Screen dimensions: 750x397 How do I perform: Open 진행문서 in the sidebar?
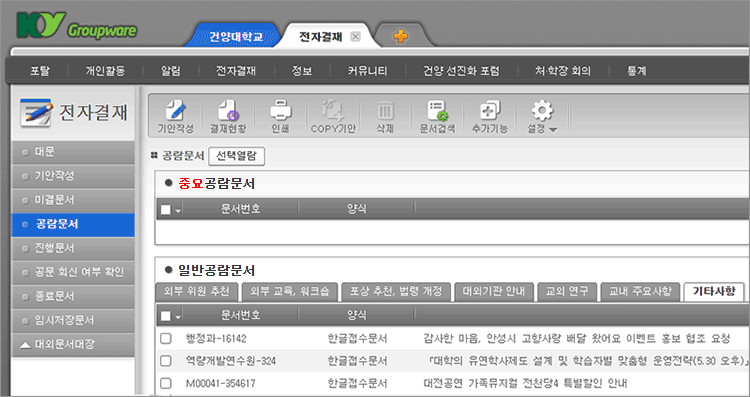73,248
